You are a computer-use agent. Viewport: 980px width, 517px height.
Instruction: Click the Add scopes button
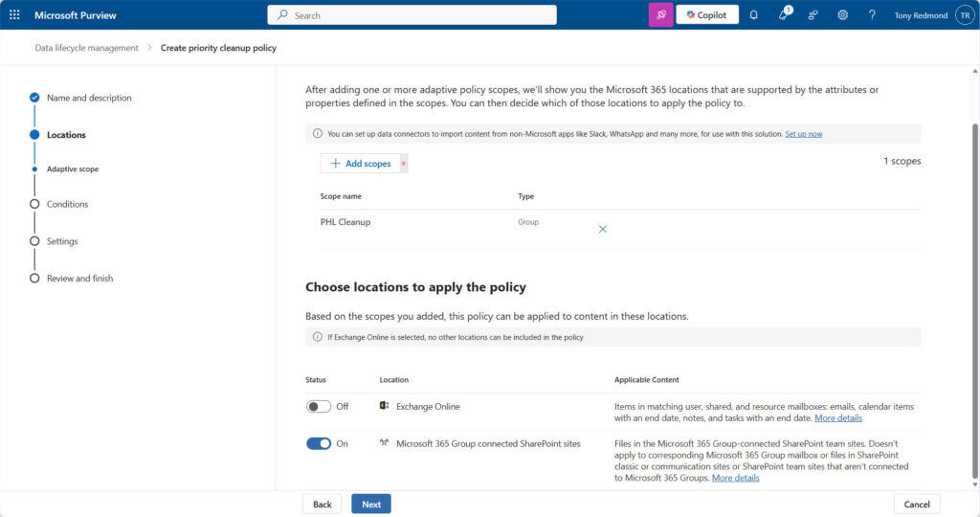click(361, 163)
